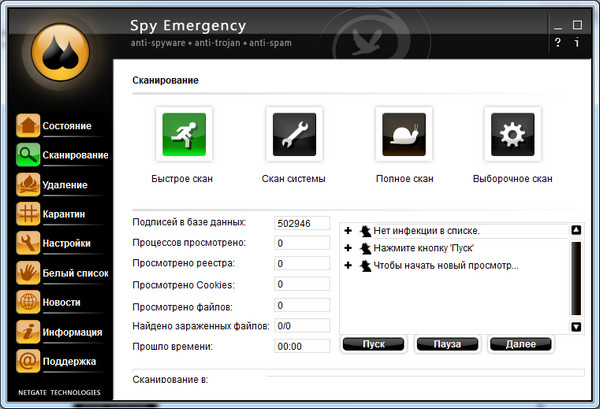Select the full scan snail icon
Viewport: 600px width, 409px height.
[x=404, y=135]
